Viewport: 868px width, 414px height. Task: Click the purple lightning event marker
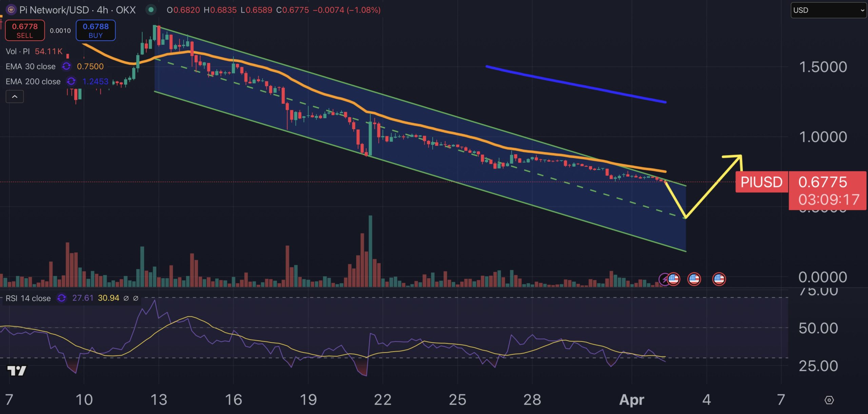663,279
